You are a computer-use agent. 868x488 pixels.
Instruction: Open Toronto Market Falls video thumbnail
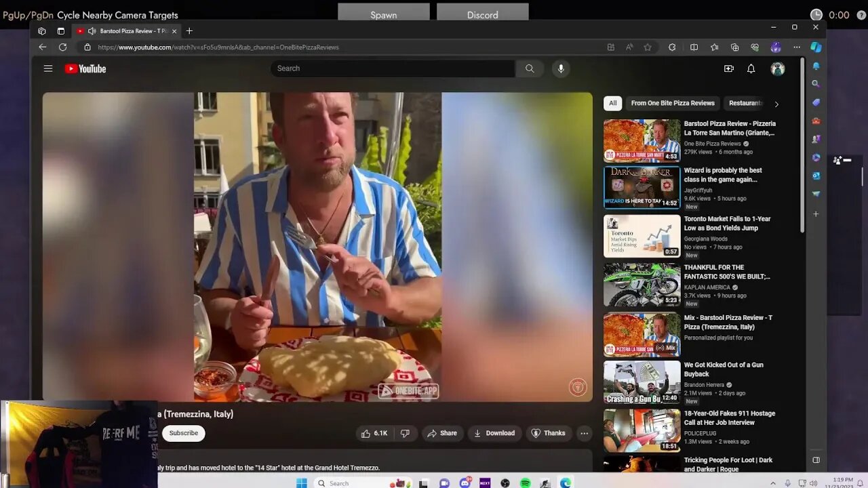click(642, 236)
